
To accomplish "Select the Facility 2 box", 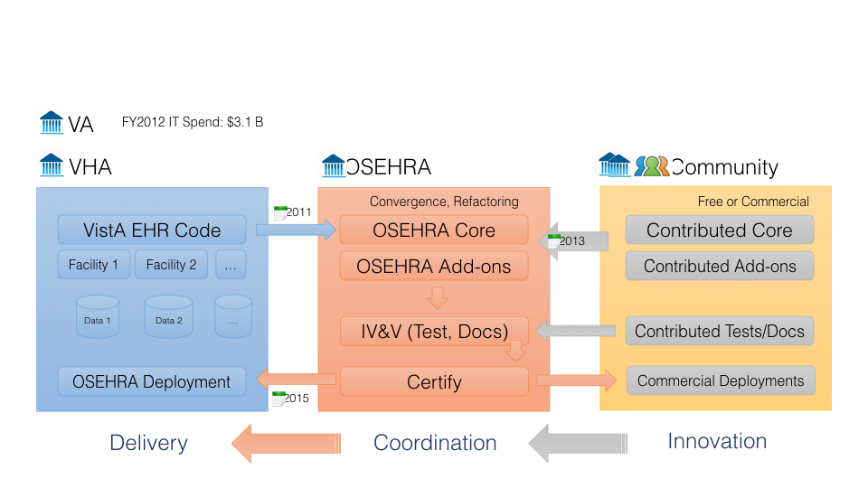I will click(x=171, y=265).
